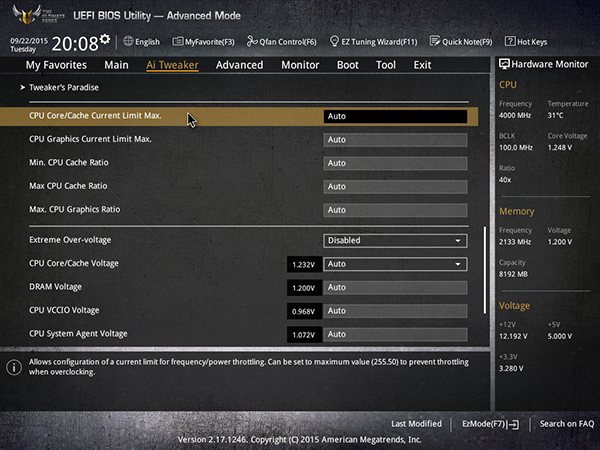Open CPU Core/Cache Voltage dropdown

395,264
